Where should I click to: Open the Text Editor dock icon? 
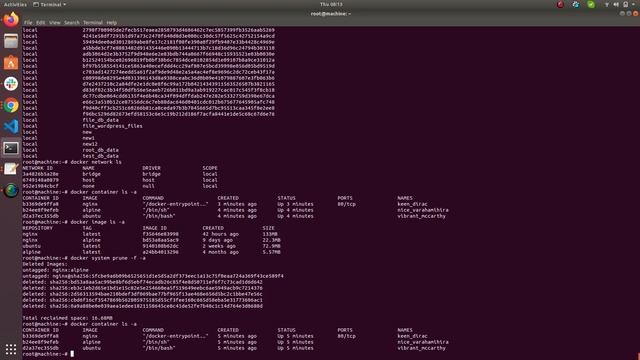(11, 169)
